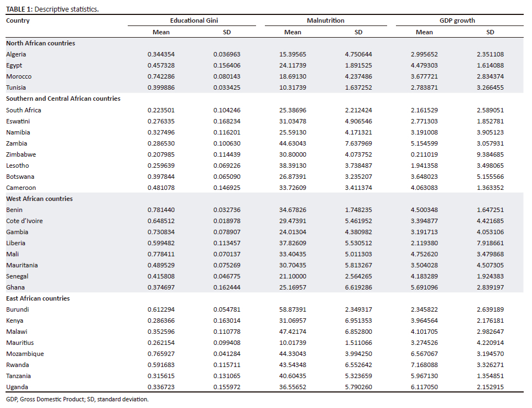This screenshot has height=408, width=532.
Task: Click the 'Educational Gini' column group header
Action: [194, 20]
